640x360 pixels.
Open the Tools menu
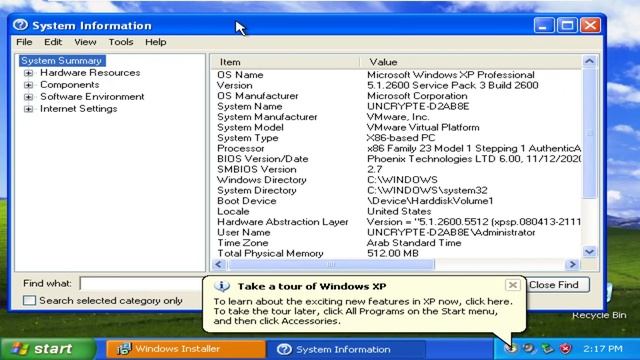point(121,42)
